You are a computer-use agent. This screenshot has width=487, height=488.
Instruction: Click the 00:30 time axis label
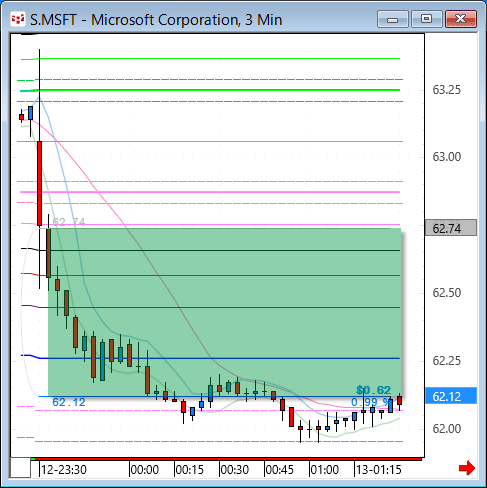point(235,470)
